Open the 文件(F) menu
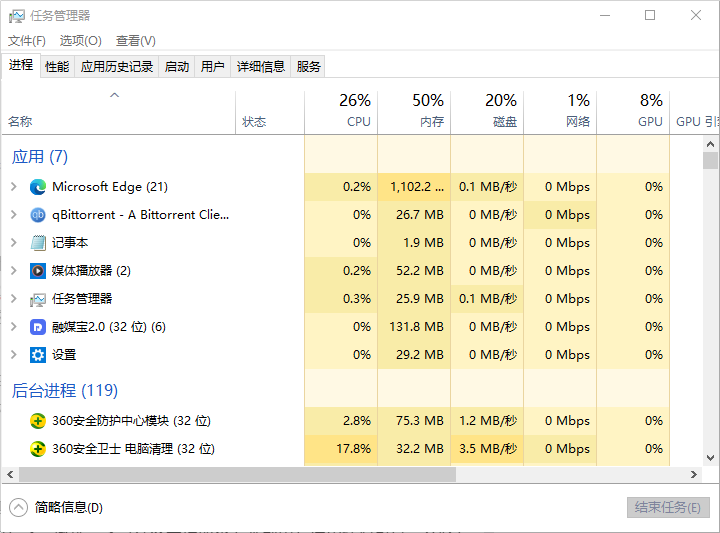 click(27, 41)
